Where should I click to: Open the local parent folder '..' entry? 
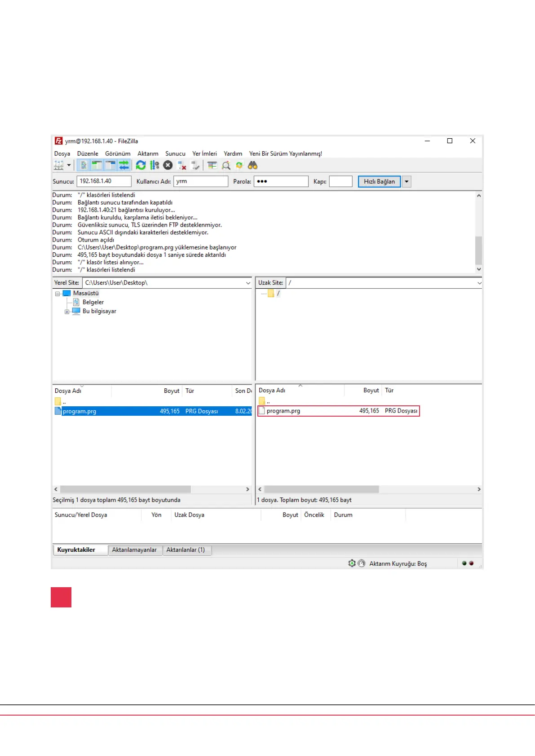point(61,402)
